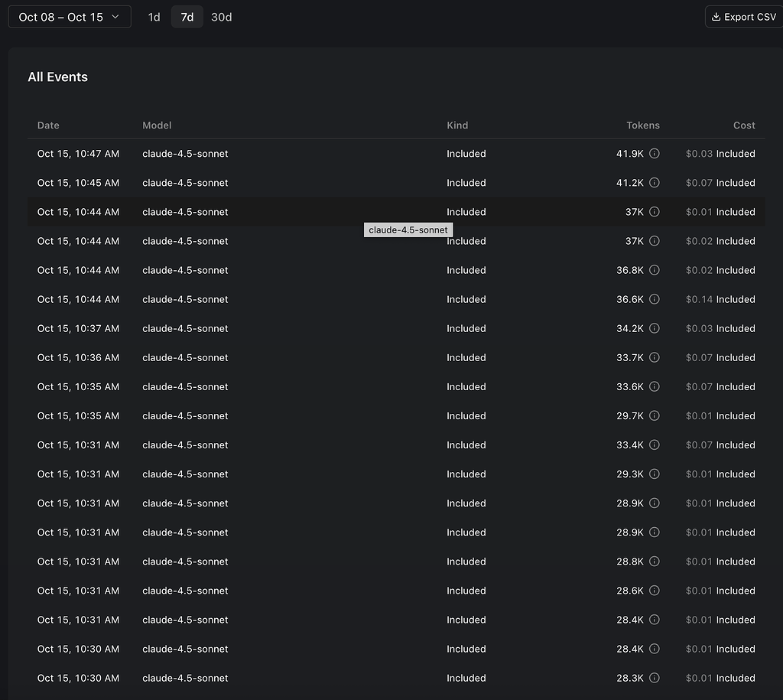
Task: Click the All Events heading
Action: [58, 77]
